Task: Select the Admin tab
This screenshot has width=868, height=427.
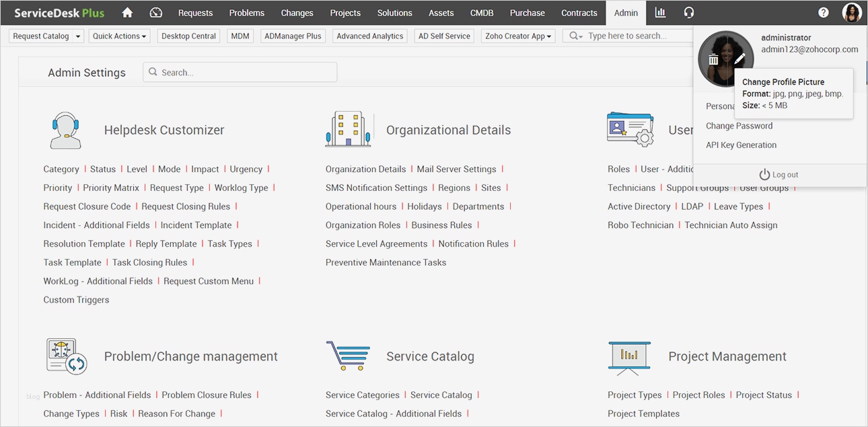Action: click(626, 13)
